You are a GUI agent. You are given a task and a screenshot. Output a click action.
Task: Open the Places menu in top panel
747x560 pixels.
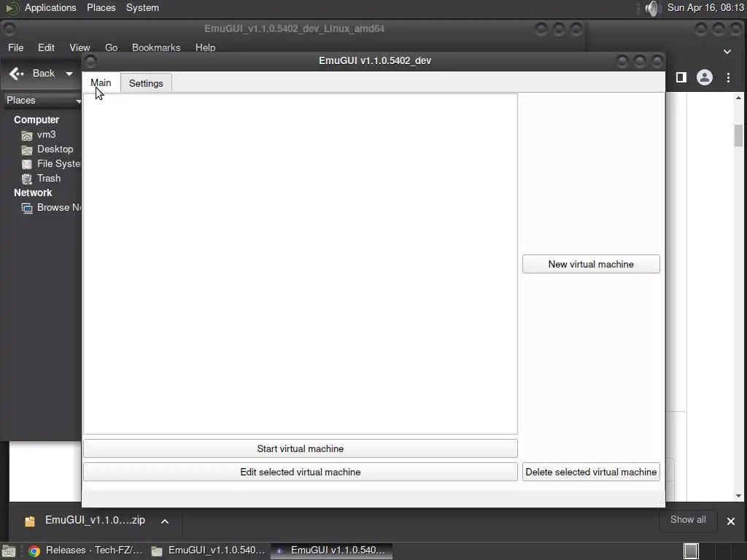click(x=101, y=7)
